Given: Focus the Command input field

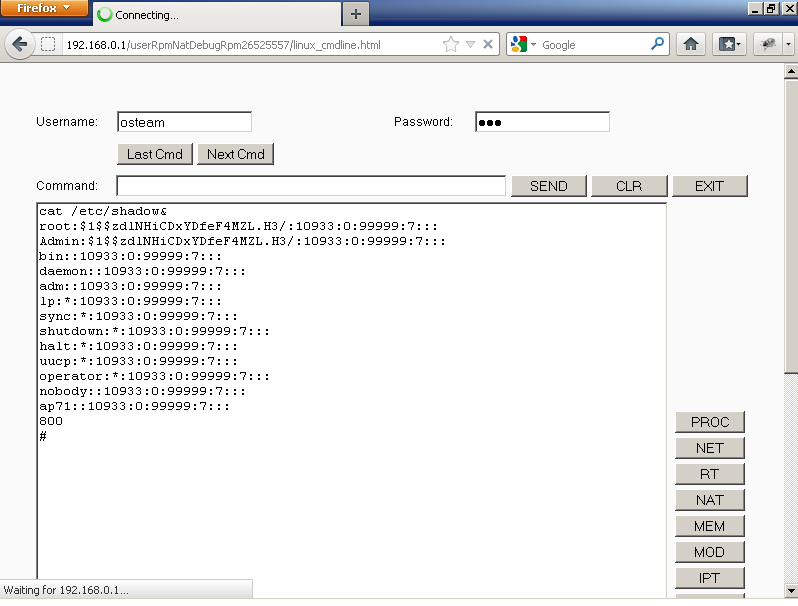Looking at the screenshot, I should 311,186.
